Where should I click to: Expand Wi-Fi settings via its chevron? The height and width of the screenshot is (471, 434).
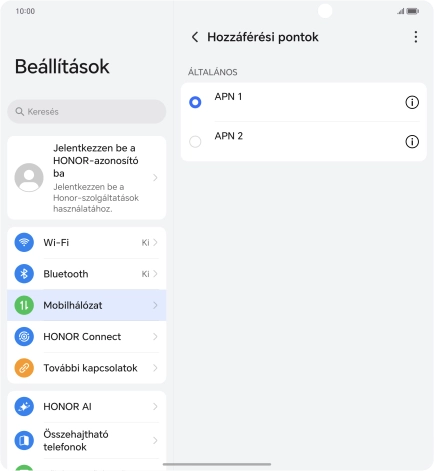(155, 242)
